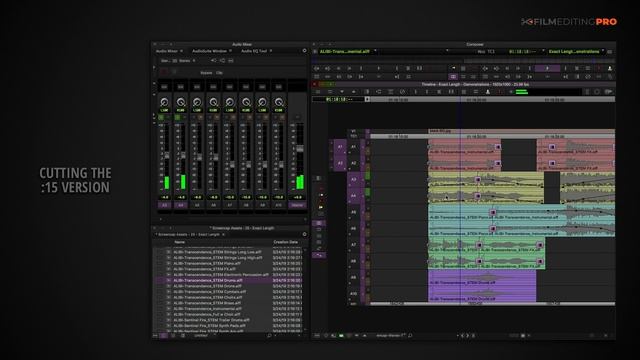
Task: Switch bin to text view icon
Action: coord(164,336)
